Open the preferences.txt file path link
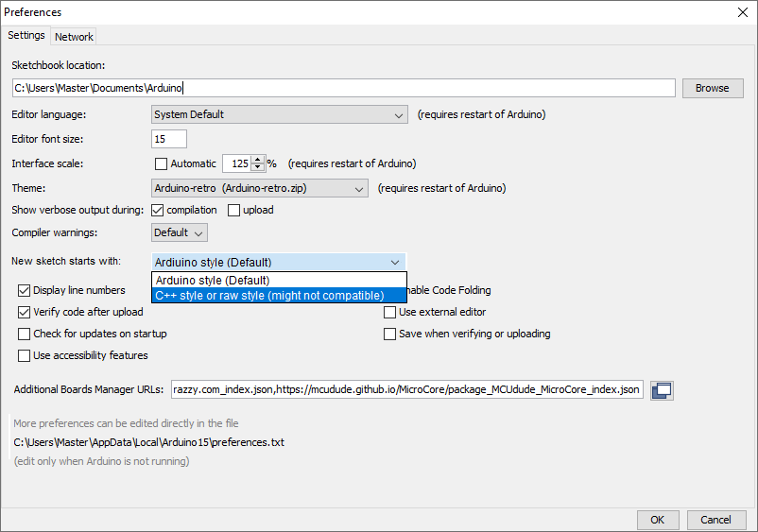Image resolution: width=758 pixels, height=532 pixels. coord(149,442)
